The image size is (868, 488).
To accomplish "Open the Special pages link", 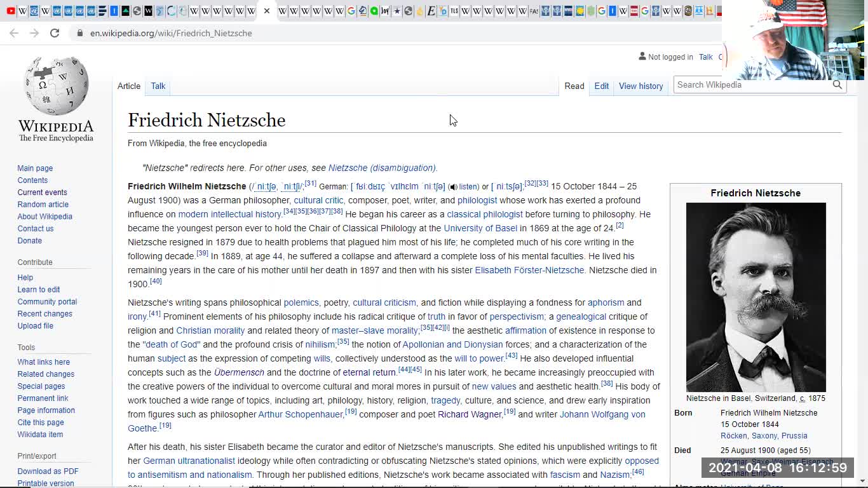I will (41, 386).
